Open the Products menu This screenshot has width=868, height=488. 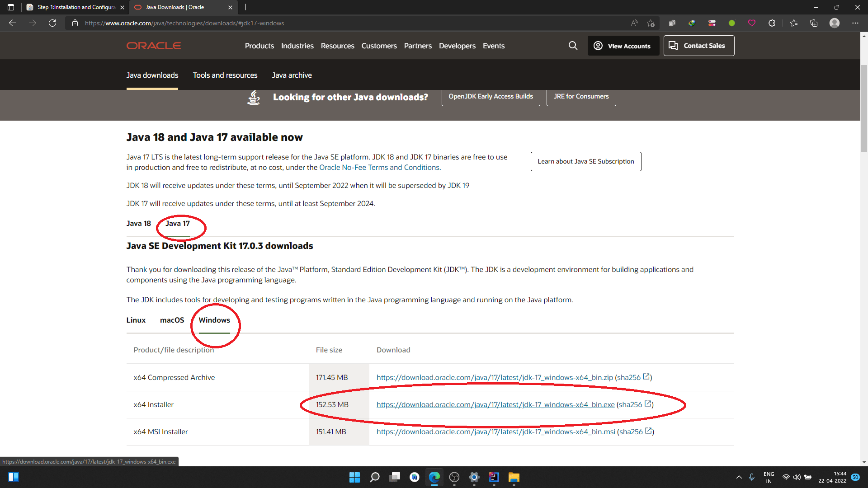tap(259, 46)
